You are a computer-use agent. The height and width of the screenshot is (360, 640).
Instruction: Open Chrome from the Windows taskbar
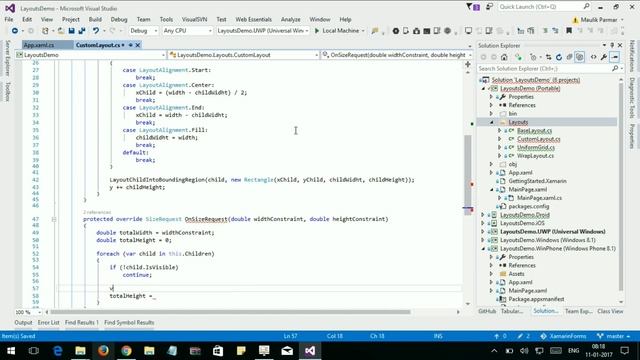(x=126, y=351)
